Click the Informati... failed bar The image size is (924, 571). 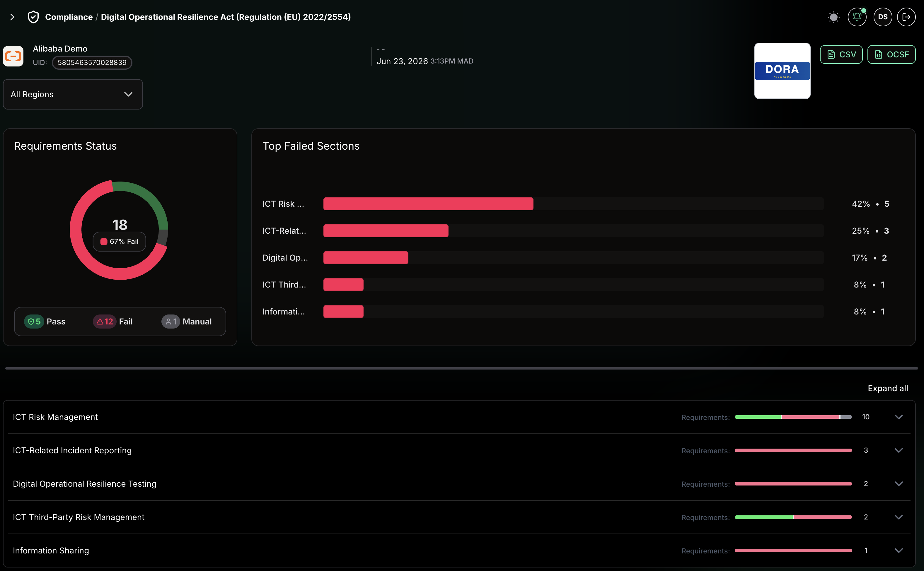[x=343, y=312]
